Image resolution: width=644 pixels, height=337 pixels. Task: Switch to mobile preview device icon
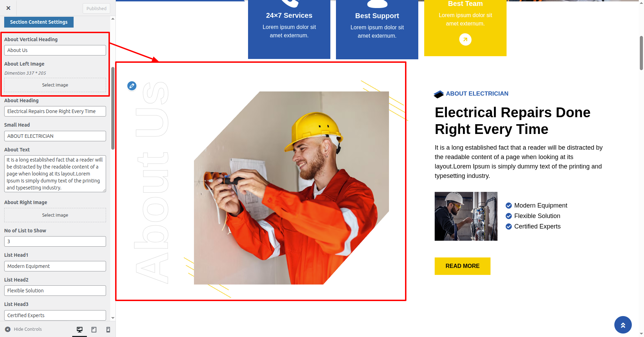click(108, 330)
